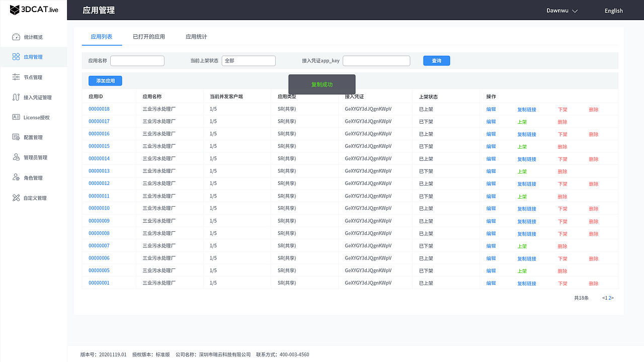Open the 当前上架状态 dropdown

[249, 61]
